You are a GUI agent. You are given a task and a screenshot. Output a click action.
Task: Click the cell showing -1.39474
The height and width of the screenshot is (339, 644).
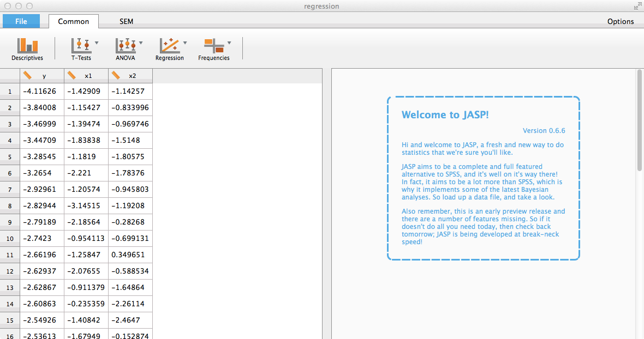pyautogui.click(x=86, y=124)
